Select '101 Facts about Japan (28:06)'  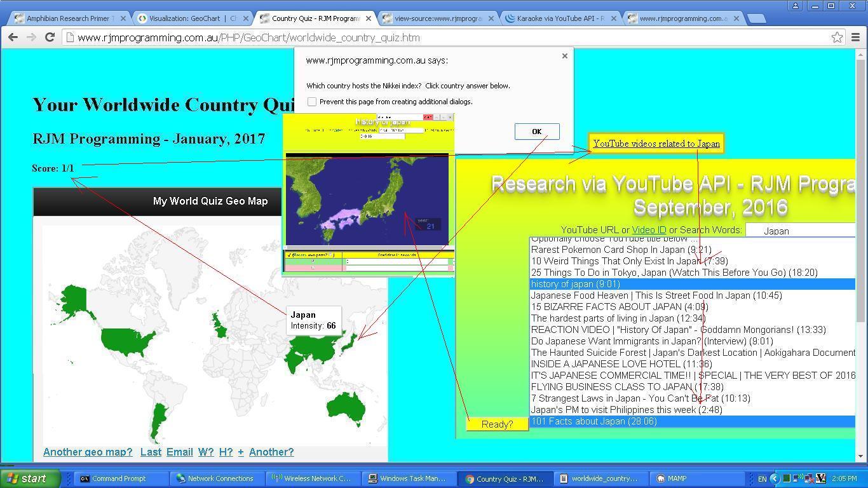(693, 421)
